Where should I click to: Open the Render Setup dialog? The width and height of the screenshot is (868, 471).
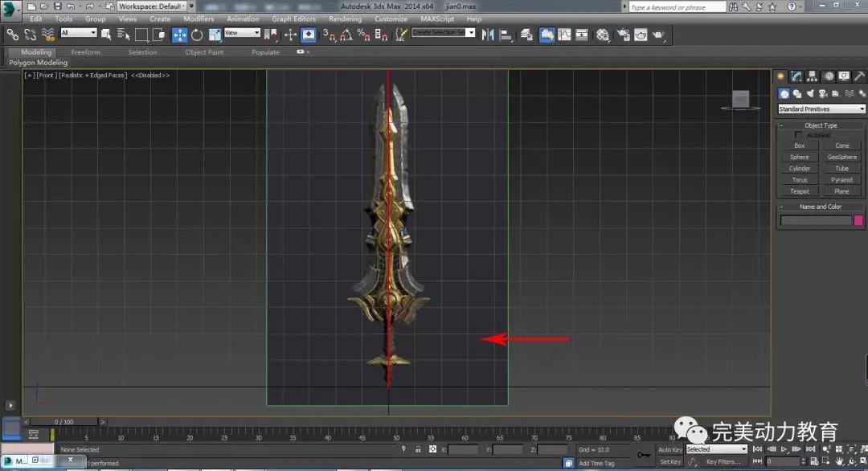(x=624, y=35)
